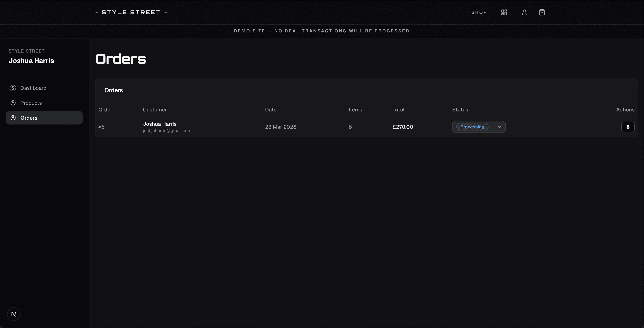Click joshjhharris@gmail.com in the Customer column
644x328 pixels.
[167, 130]
